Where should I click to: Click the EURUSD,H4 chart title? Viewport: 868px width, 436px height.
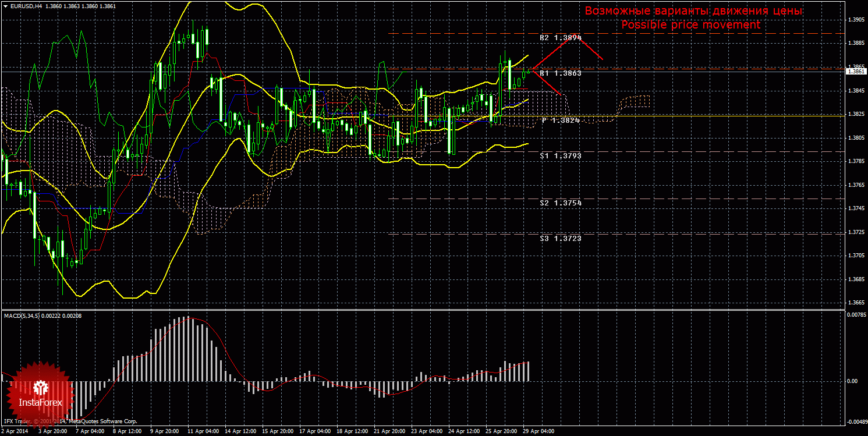(x=23, y=5)
